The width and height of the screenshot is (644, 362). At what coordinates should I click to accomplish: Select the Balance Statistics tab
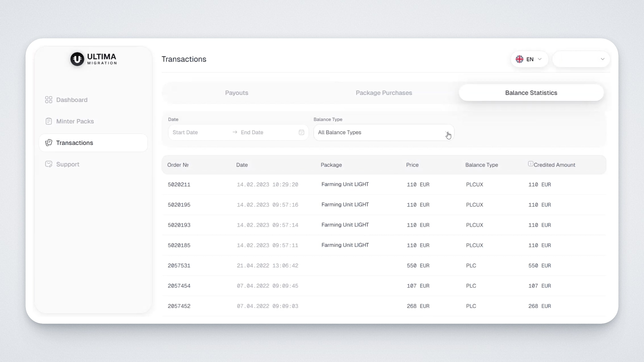tap(531, 93)
